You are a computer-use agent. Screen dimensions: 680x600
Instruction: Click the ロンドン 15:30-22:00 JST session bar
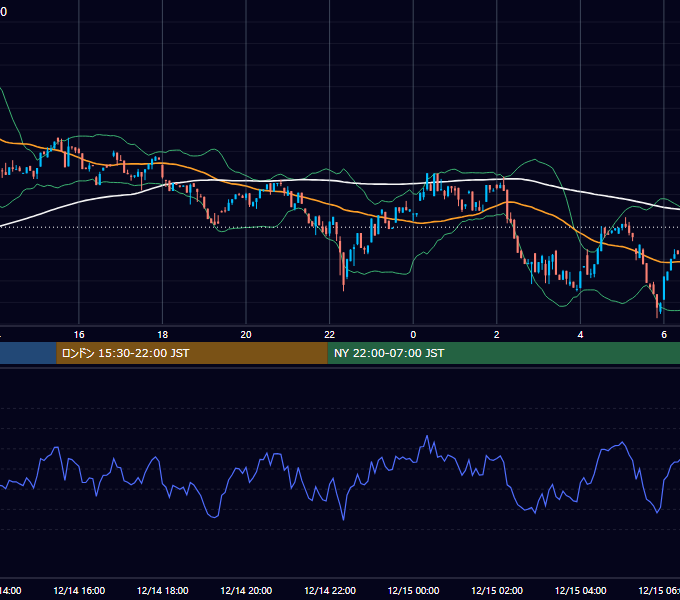tap(192, 353)
